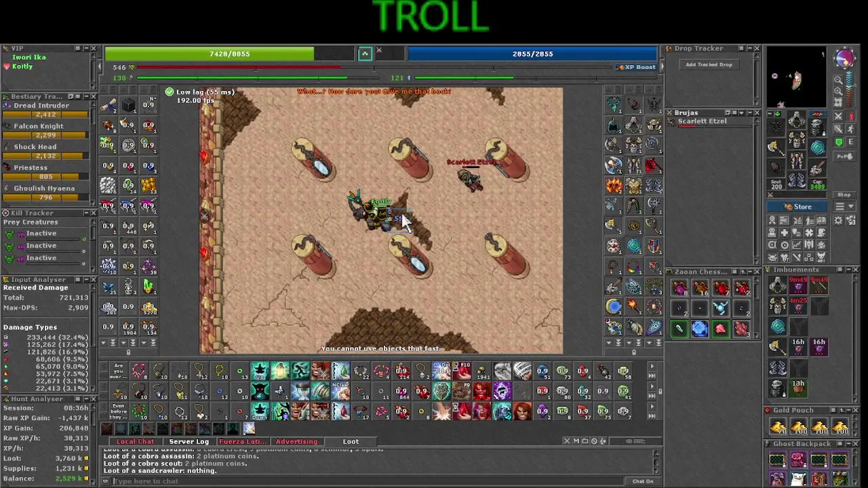
Task: Zoom out the minimap
Action: coord(838,80)
